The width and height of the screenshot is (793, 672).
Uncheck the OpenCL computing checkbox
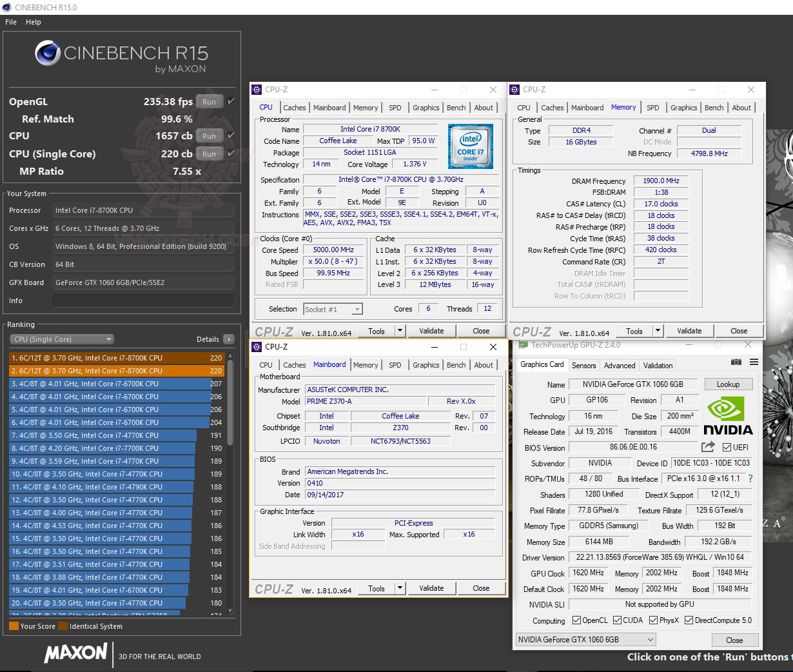[577, 620]
